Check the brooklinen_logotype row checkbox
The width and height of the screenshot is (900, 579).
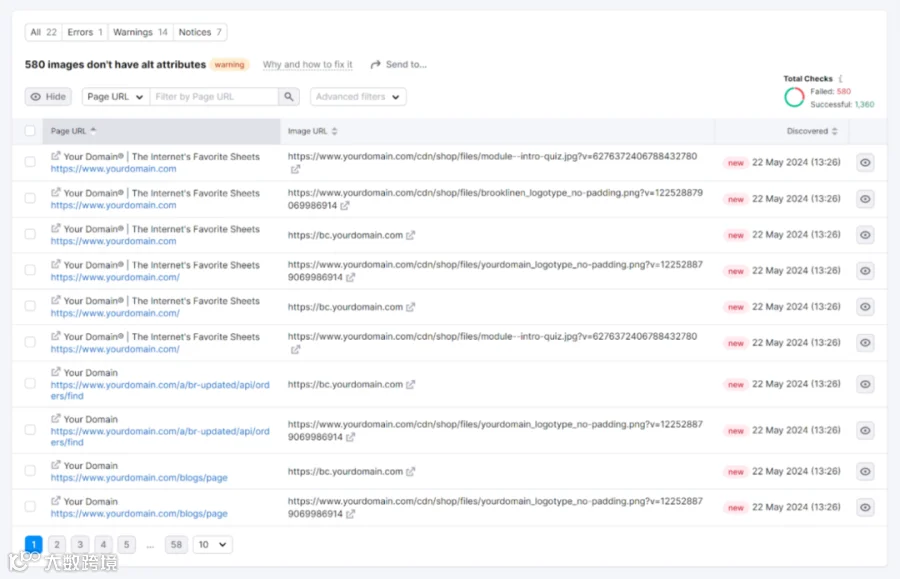30,199
